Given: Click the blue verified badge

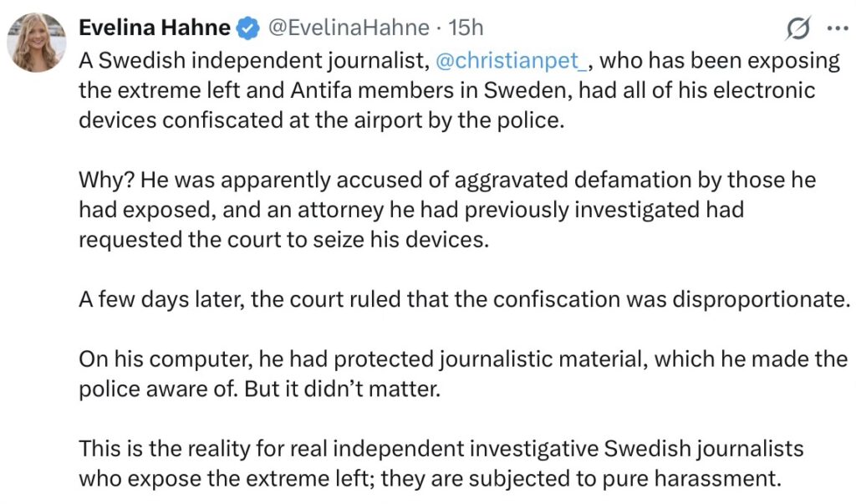Looking at the screenshot, I should 247,28.
